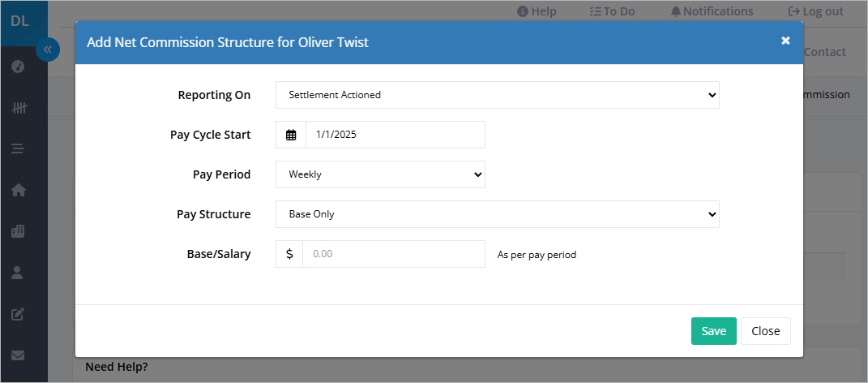This screenshot has width=868, height=383.
Task: Click the Base/Salary amount field
Action: coord(394,254)
